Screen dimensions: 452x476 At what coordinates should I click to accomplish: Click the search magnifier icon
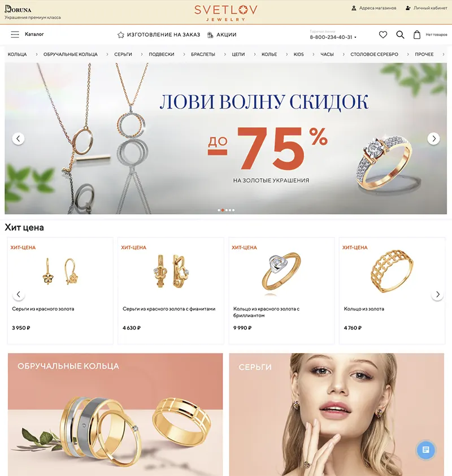[400, 34]
